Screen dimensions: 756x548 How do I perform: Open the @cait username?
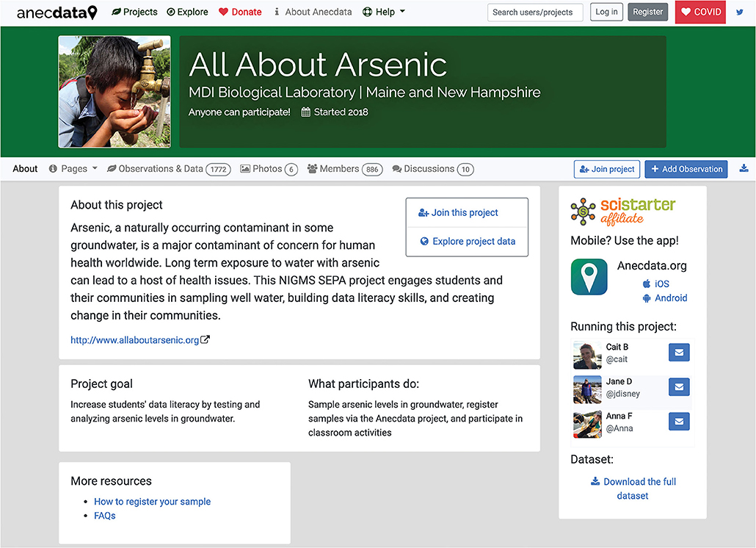click(x=617, y=359)
